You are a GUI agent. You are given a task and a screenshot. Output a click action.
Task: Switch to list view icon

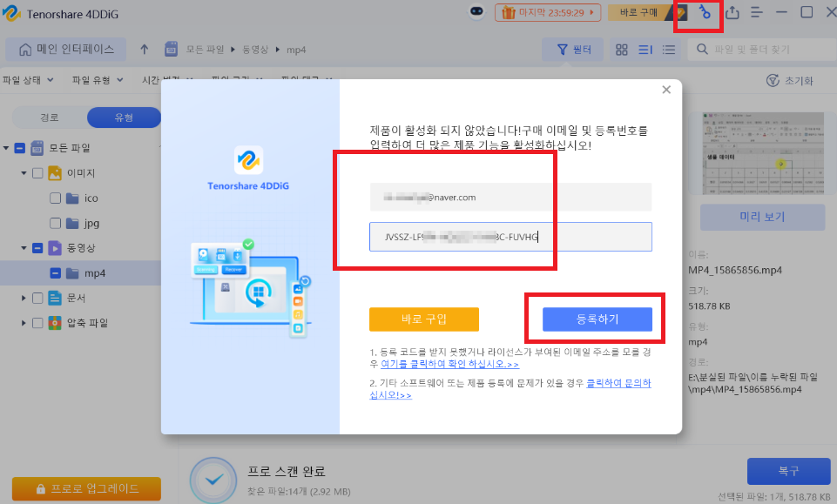coord(669,50)
